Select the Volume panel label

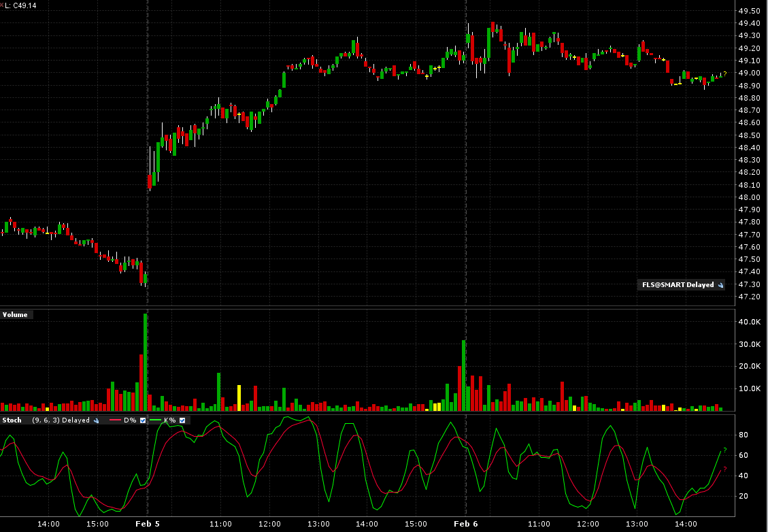pos(15,314)
